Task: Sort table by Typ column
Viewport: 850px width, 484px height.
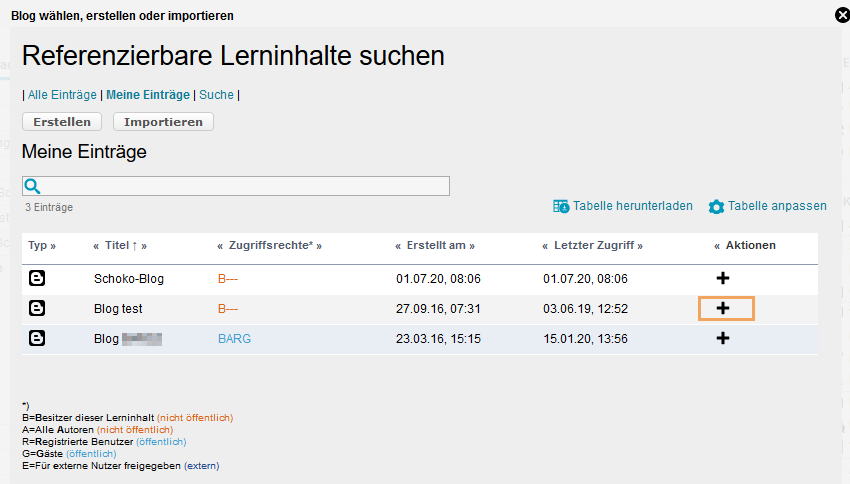Action: coord(37,246)
